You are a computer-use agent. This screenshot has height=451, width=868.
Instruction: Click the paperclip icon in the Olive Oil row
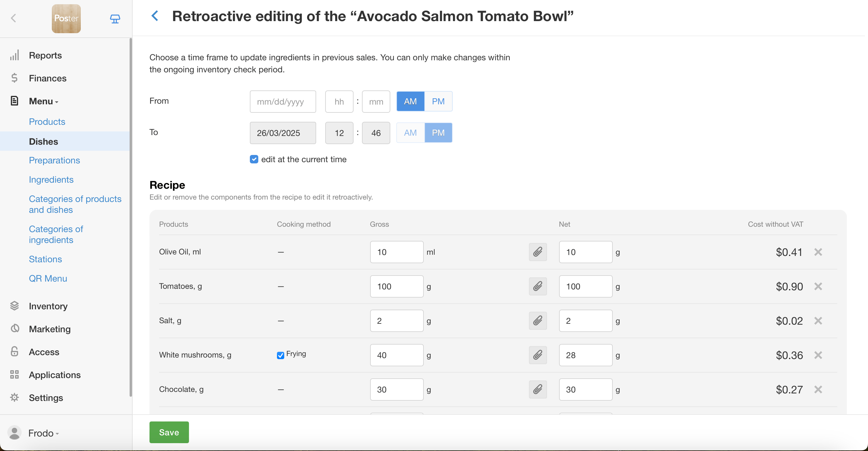click(x=537, y=252)
